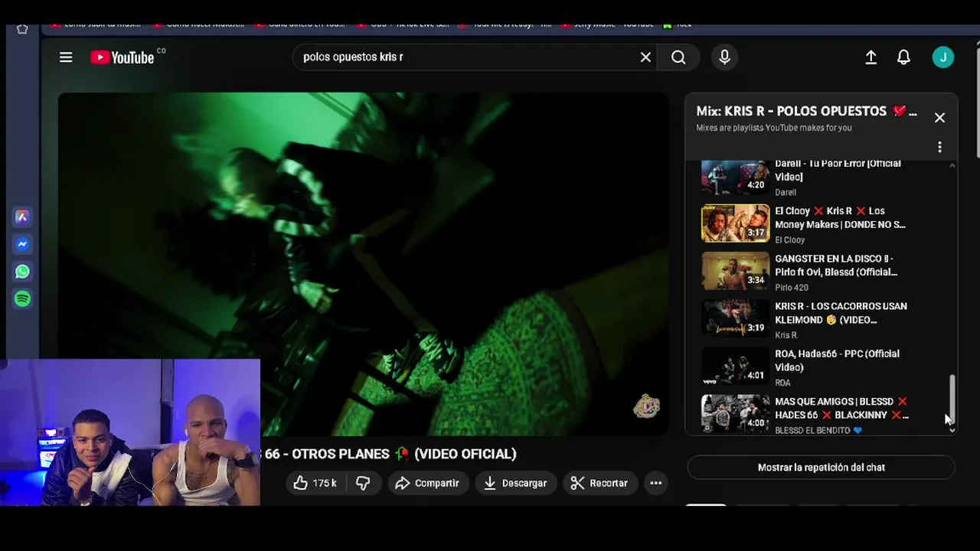The image size is (980, 551).
Task: Close the Mix playlist panel
Action: (939, 118)
